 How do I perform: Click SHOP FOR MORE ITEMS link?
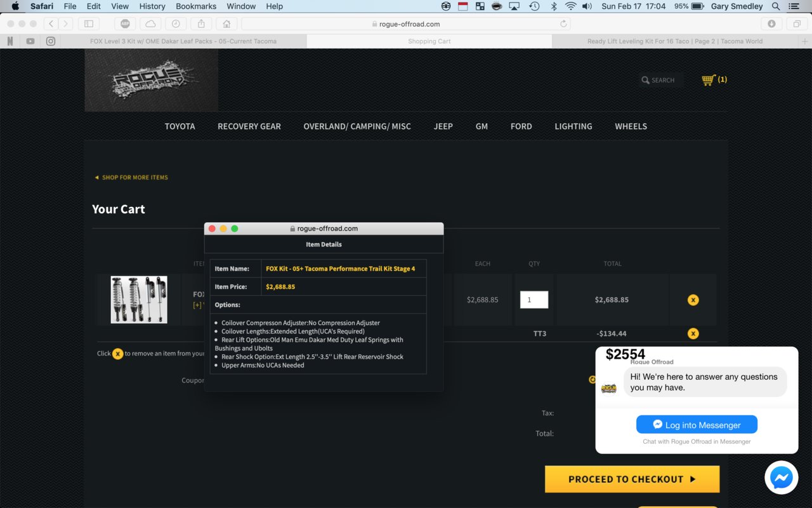pos(131,177)
